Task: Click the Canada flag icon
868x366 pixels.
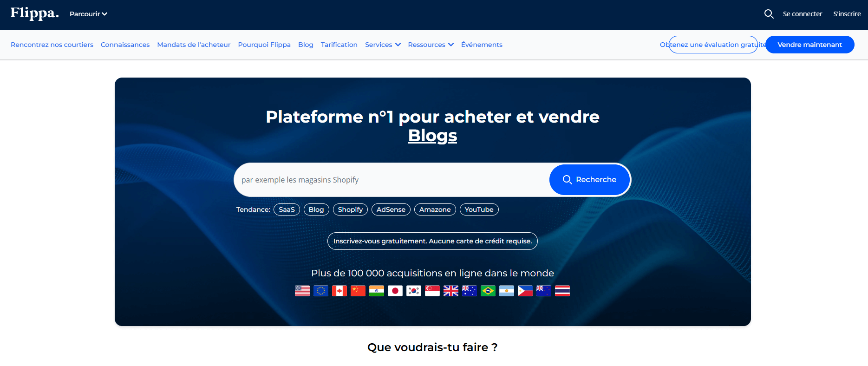Action: coord(339,291)
